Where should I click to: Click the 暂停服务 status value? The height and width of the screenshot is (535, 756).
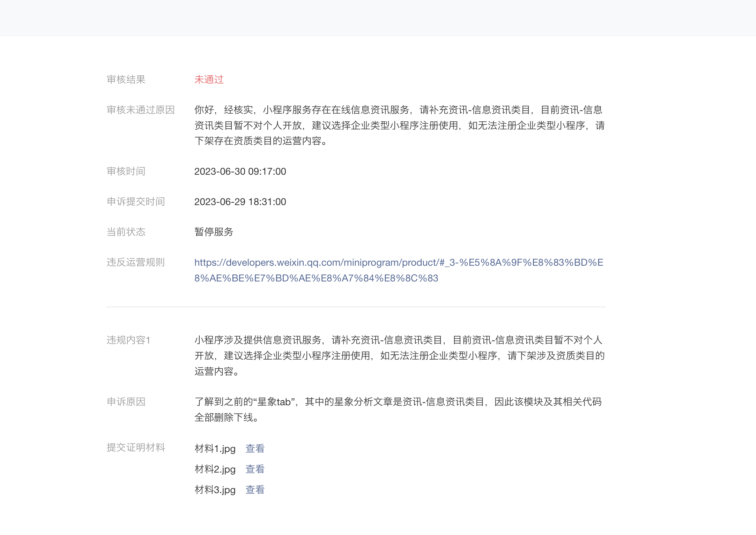[x=214, y=232]
